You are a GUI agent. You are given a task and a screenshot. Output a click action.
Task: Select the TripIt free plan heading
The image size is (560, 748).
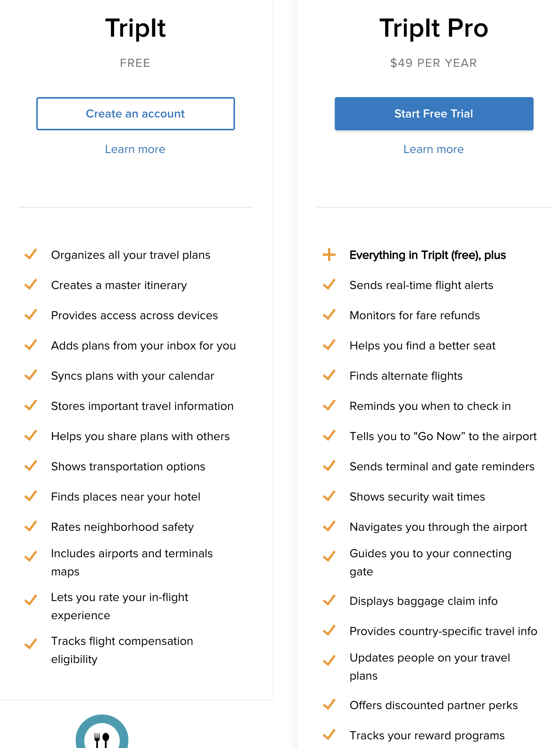click(135, 28)
